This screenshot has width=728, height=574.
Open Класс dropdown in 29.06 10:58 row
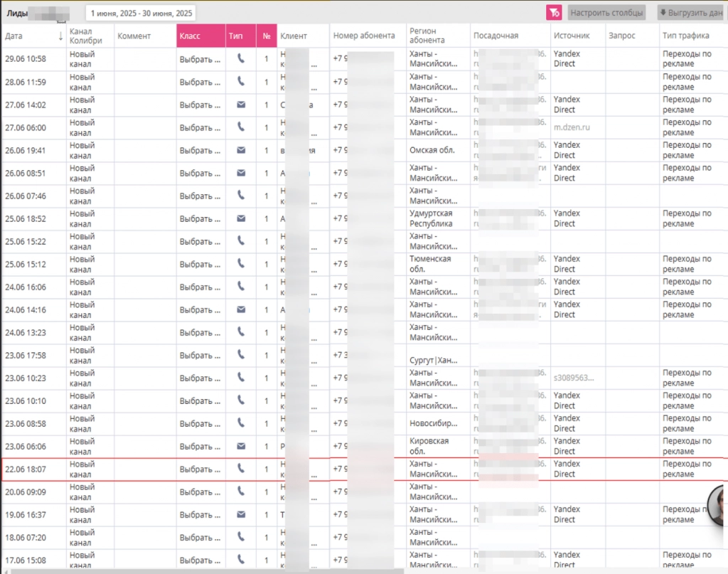pos(200,59)
